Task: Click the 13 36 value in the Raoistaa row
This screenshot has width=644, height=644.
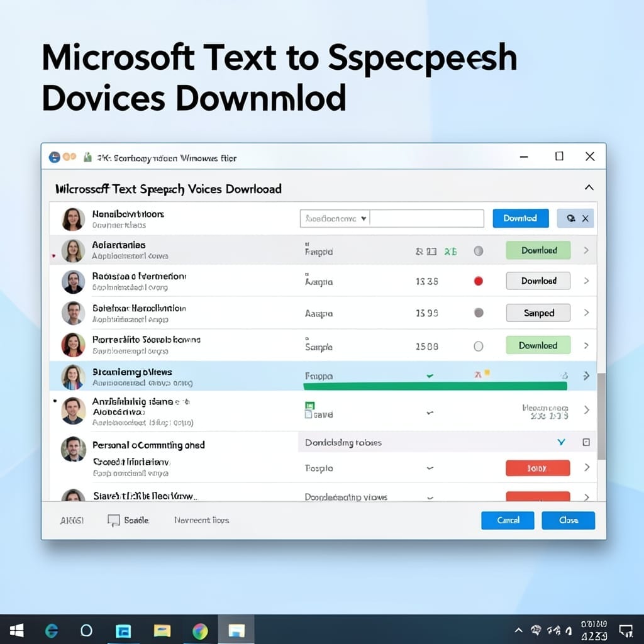Action: click(x=427, y=281)
